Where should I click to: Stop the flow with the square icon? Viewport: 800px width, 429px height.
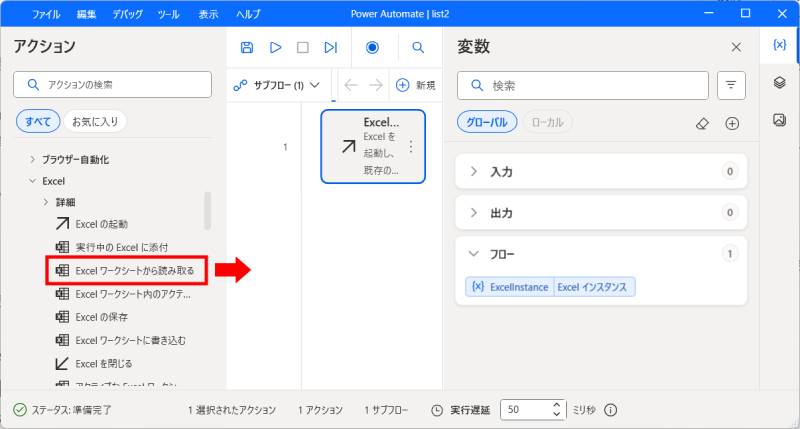click(303, 47)
